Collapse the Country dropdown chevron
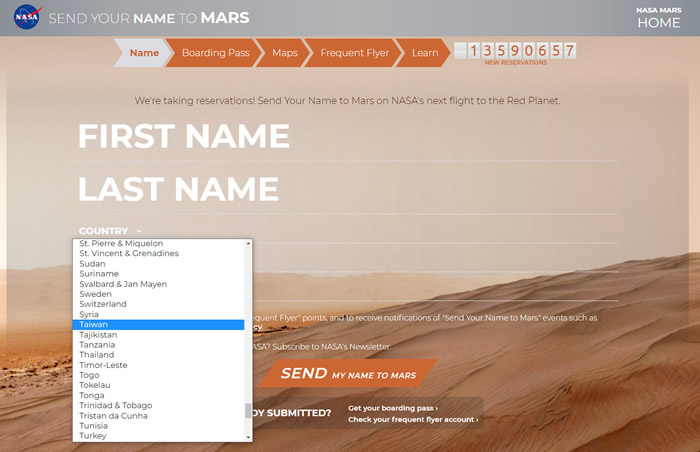The image size is (700, 452). pyautogui.click(x=139, y=231)
